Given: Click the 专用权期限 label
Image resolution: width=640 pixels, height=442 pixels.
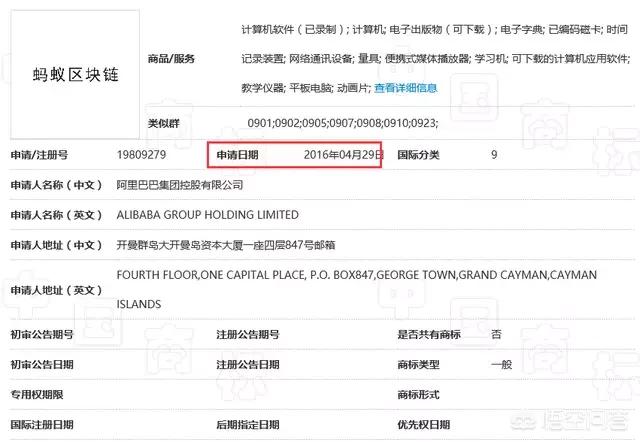Looking at the screenshot, I should coord(37,395).
